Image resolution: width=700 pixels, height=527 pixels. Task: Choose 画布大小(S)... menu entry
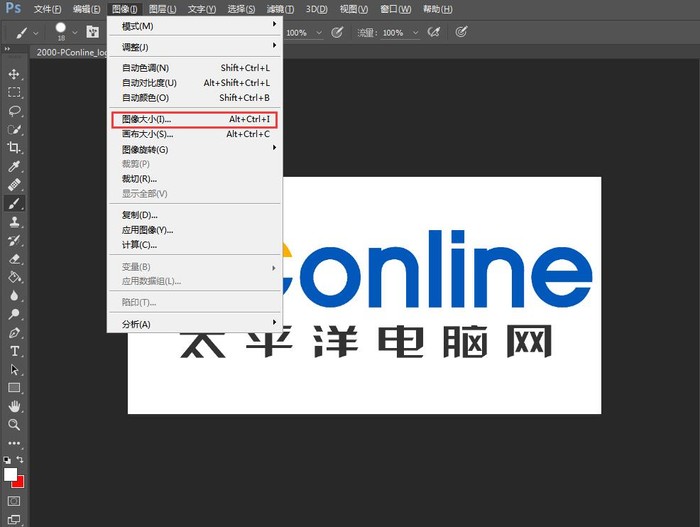195,134
